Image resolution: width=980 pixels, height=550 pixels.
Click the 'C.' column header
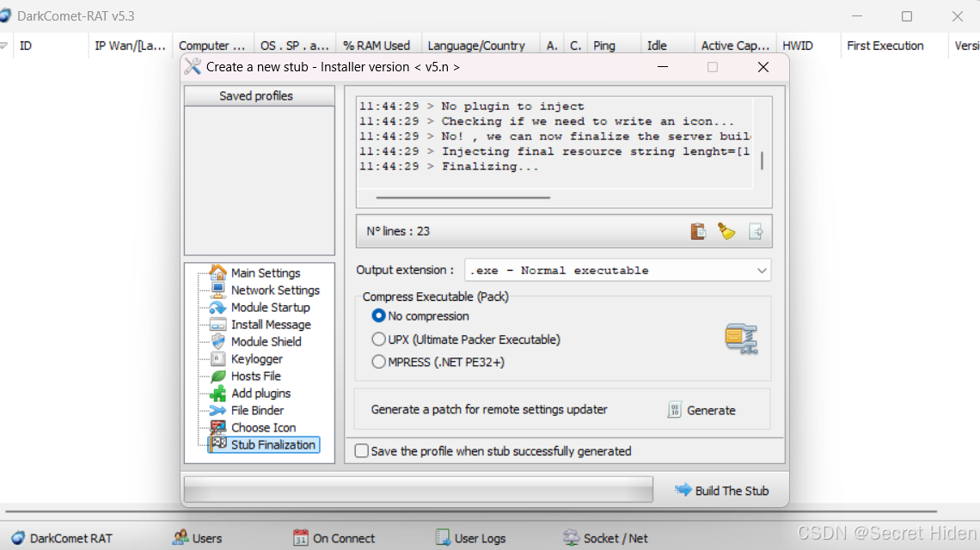(576, 46)
